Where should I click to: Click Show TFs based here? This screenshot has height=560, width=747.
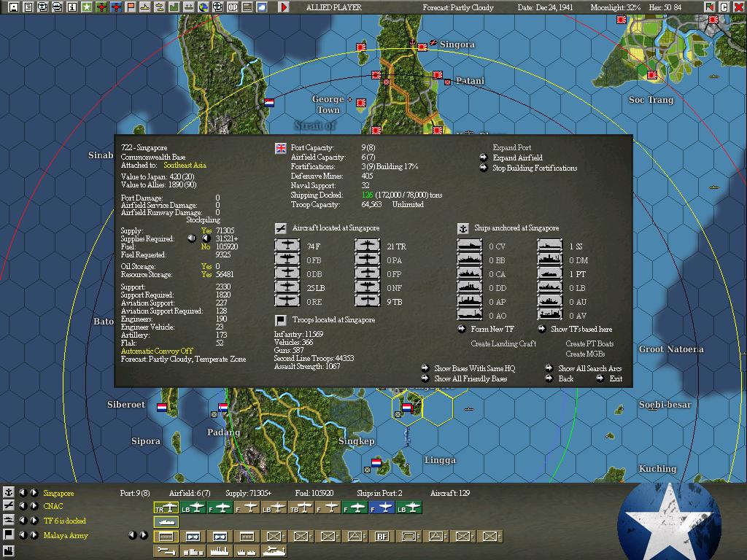pyautogui.click(x=581, y=329)
